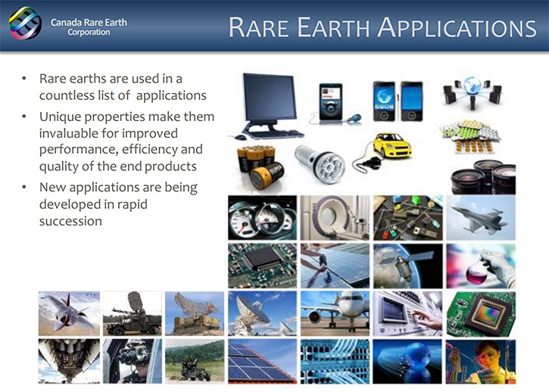The height and width of the screenshot is (392, 549).
Task: Click the soldier with night-vision goggles image
Action: [133, 361]
